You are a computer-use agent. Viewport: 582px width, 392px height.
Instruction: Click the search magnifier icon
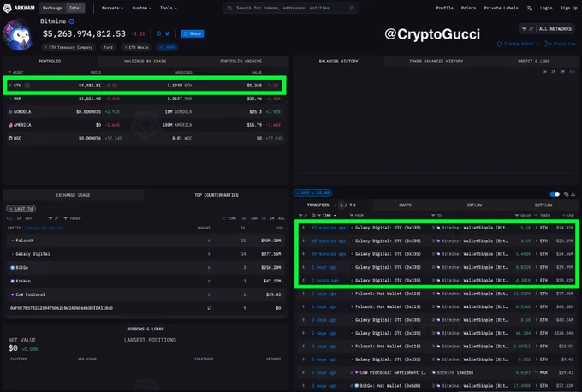point(229,8)
